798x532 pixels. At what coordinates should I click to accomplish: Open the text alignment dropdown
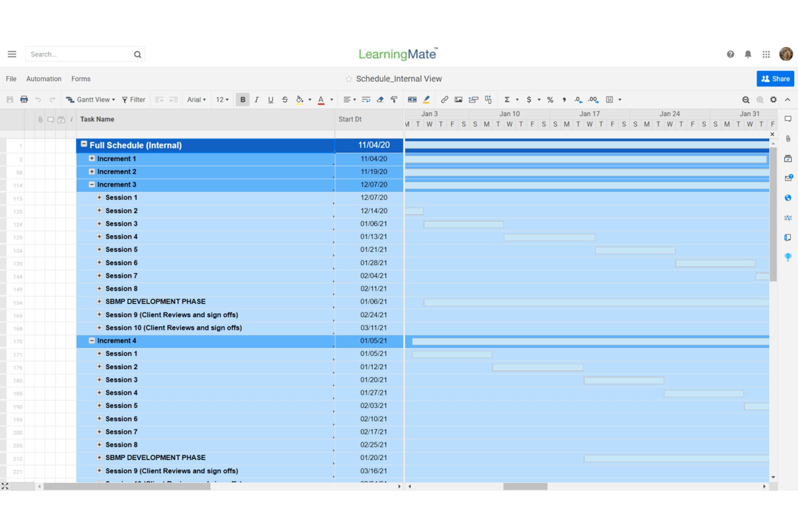[349, 99]
